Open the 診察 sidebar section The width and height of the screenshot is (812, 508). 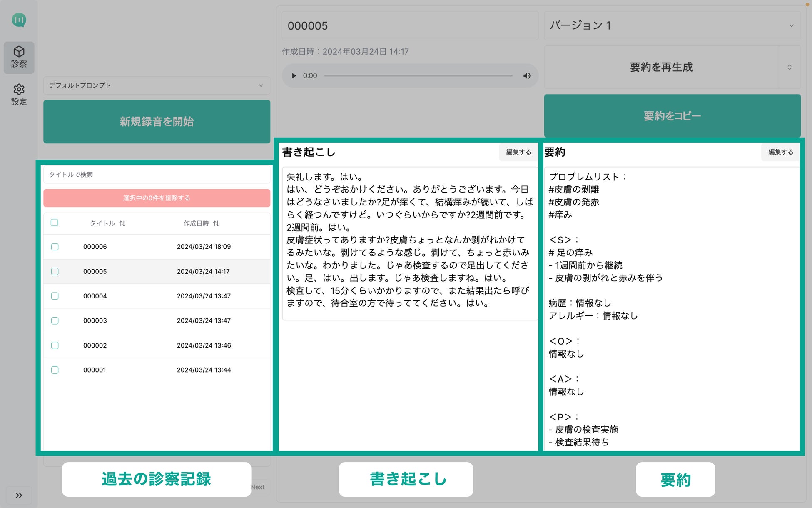click(19, 57)
